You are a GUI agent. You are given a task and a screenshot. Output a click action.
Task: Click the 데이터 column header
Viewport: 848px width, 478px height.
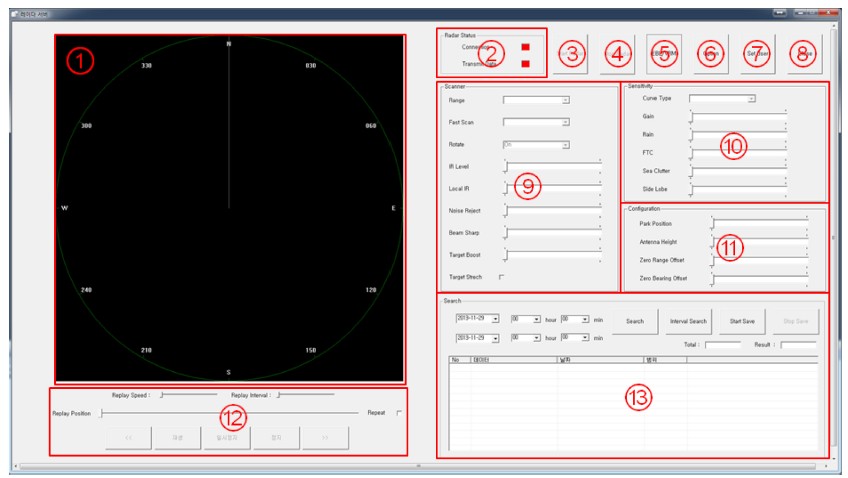click(514, 360)
